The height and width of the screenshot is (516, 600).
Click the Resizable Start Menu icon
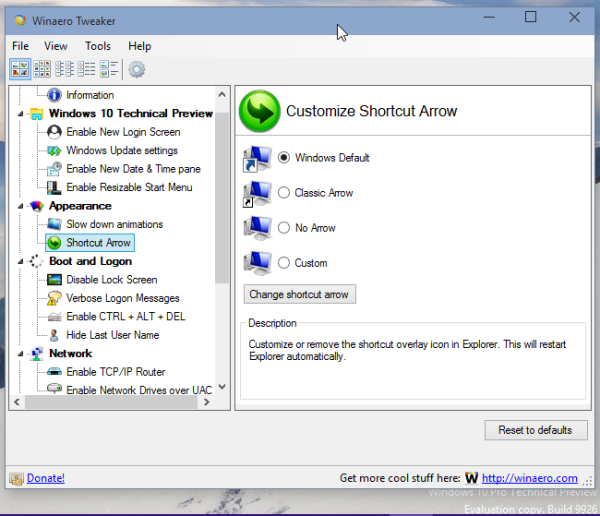click(x=54, y=188)
